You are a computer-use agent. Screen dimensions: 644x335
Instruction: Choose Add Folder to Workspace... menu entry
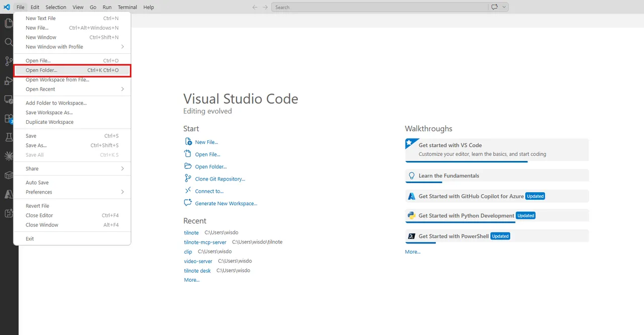point(72,103)
